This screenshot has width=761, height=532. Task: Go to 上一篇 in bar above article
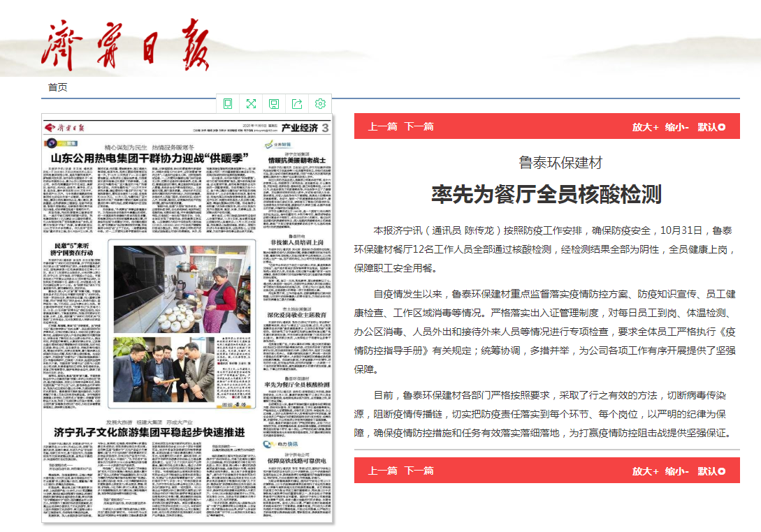(x=382, y=126)
